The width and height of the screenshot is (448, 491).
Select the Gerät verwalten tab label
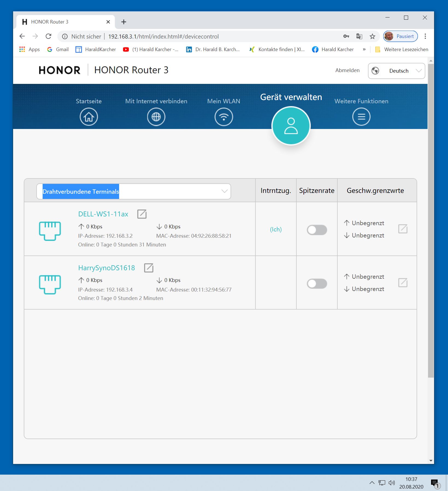click(x=291, y=97)
